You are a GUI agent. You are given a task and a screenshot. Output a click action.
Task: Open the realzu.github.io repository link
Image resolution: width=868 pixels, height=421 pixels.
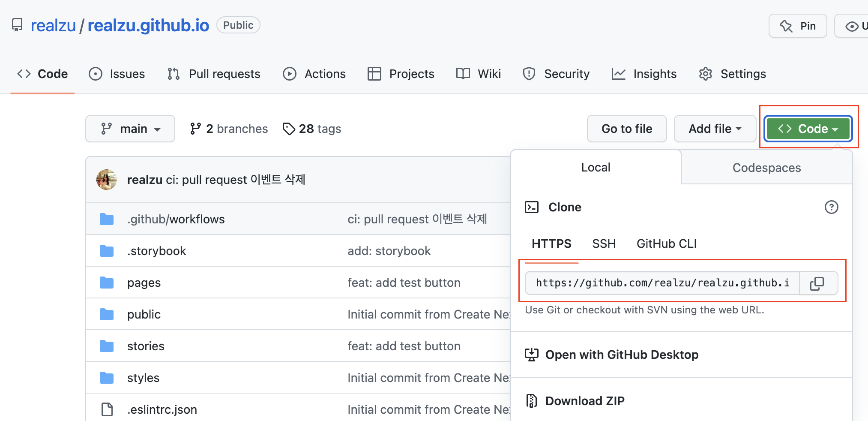pos(148,25)
